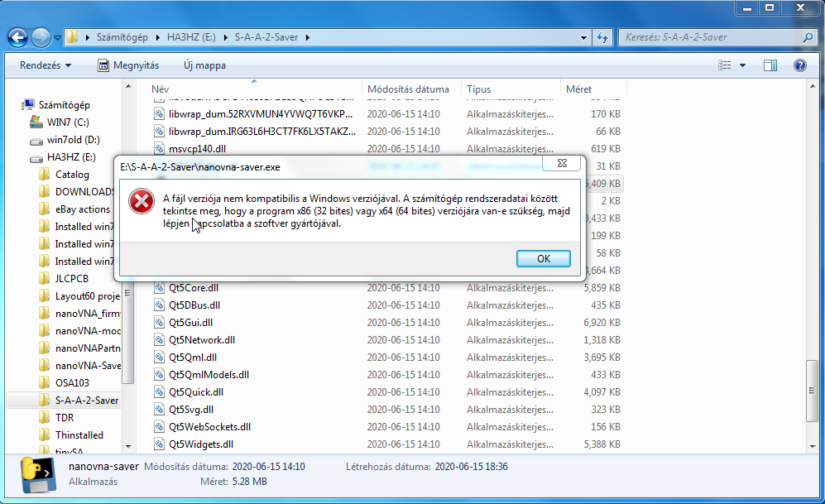825x504 pixels.
Task: Select the Thinstalled folder in the tree
Action: [79, 435]
